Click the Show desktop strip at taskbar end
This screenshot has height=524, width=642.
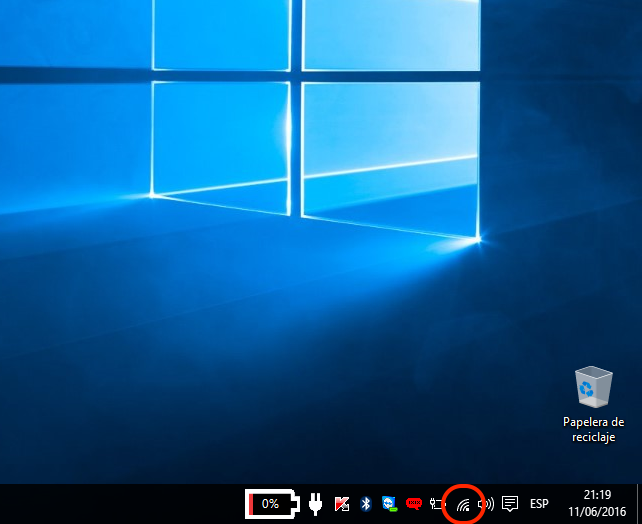click(x=639, y=504)
